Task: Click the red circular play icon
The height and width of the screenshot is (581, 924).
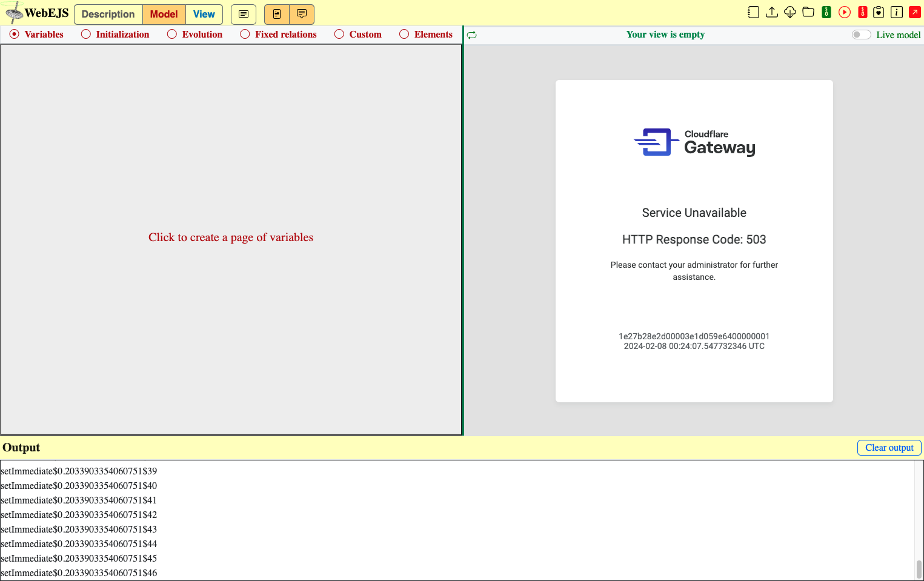Action: click(x=845, y=12)
